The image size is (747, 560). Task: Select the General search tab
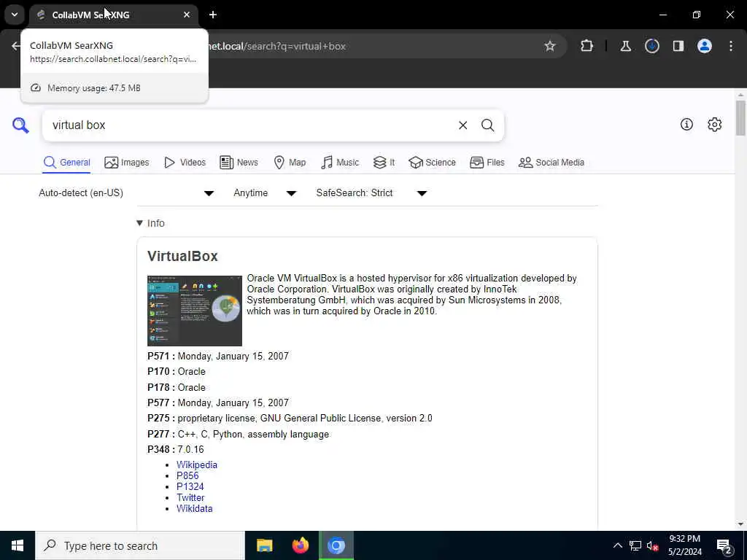[66, 163]
